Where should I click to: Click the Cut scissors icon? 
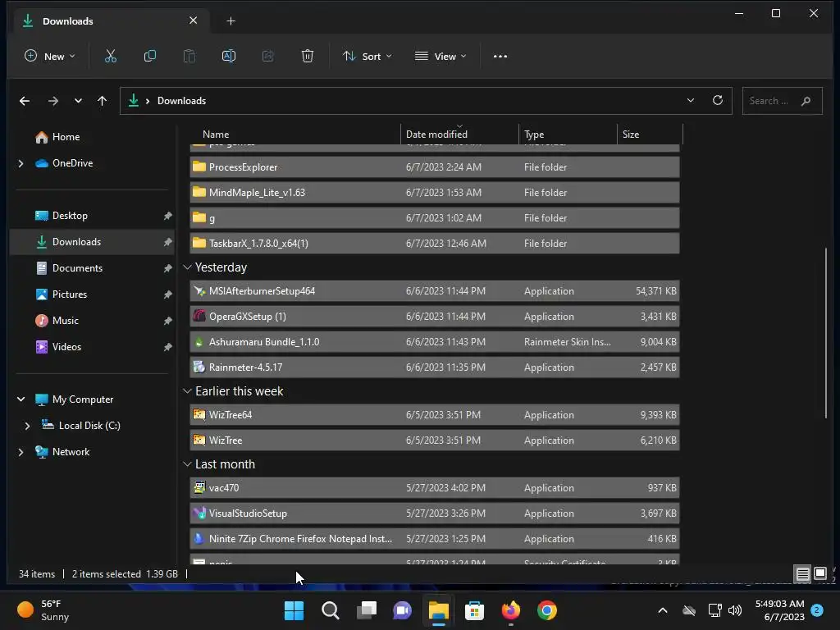tap(111, 57)
